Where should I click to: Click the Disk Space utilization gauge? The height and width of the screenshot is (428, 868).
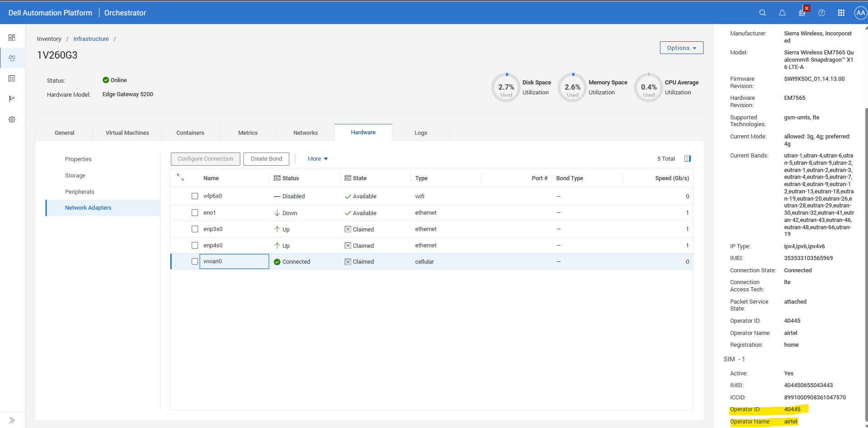point(506,88)
